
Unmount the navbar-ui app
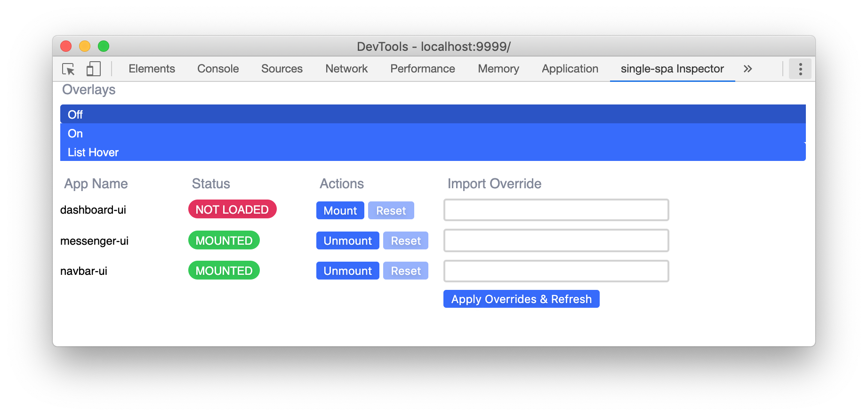tap(348, 271)
